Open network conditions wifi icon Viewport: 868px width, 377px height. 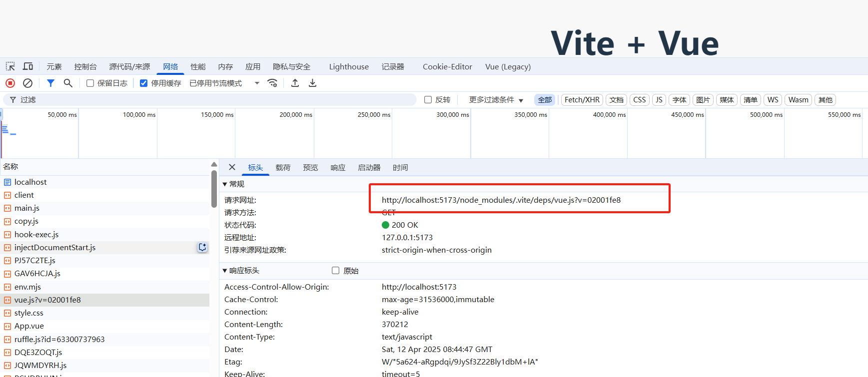point(272,83)
